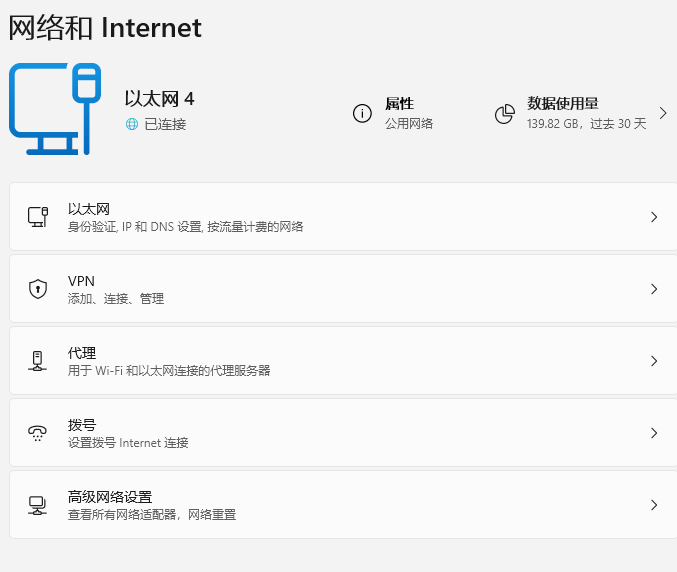Click the 以太网 monitor icon

[38, 217]
